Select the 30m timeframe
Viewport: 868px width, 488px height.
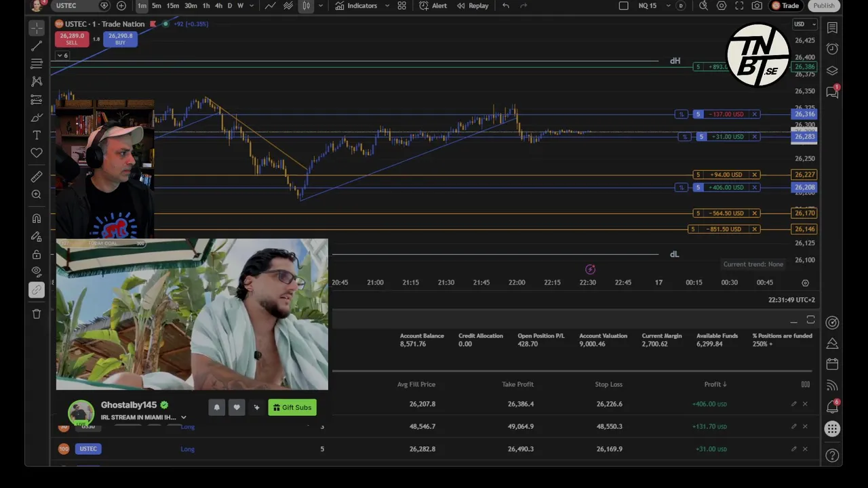point(191,5)
